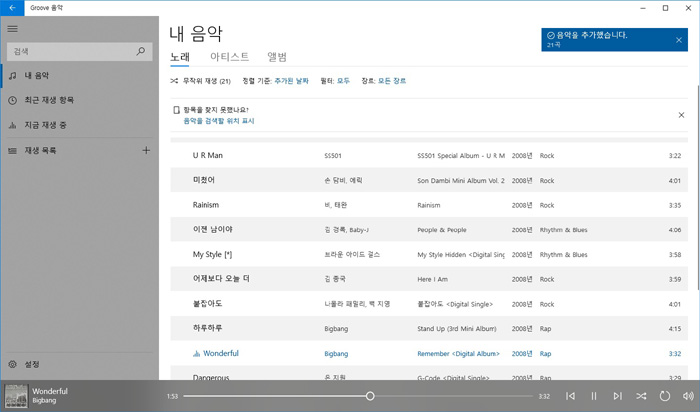Click now-playing title Wonderful in player bar

point(50,391)
